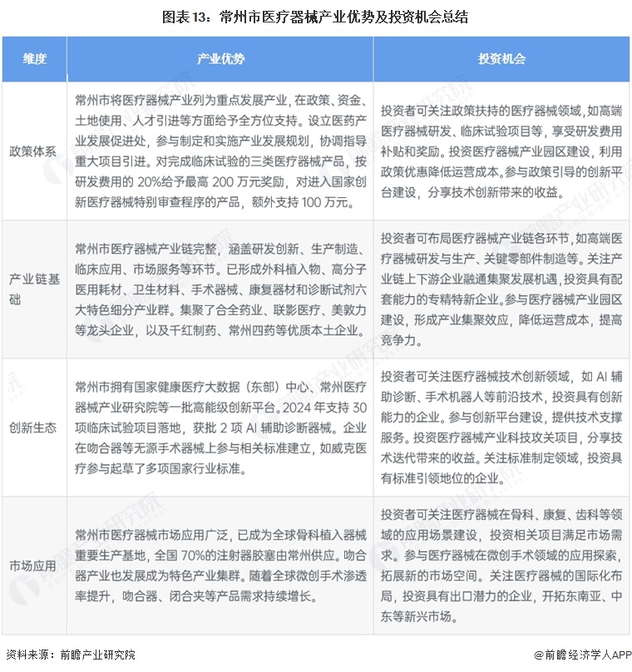
Task: Select the 维度 column header
Action: 34,59
